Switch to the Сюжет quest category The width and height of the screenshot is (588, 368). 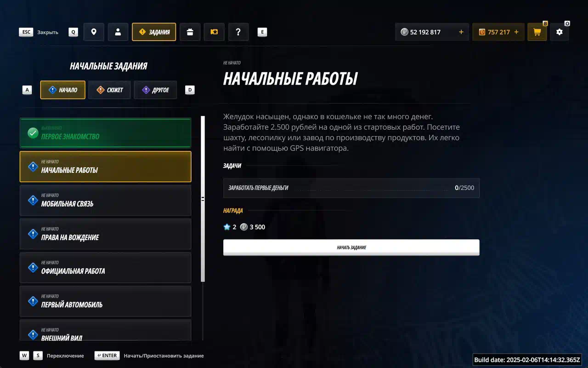(109, 90)
